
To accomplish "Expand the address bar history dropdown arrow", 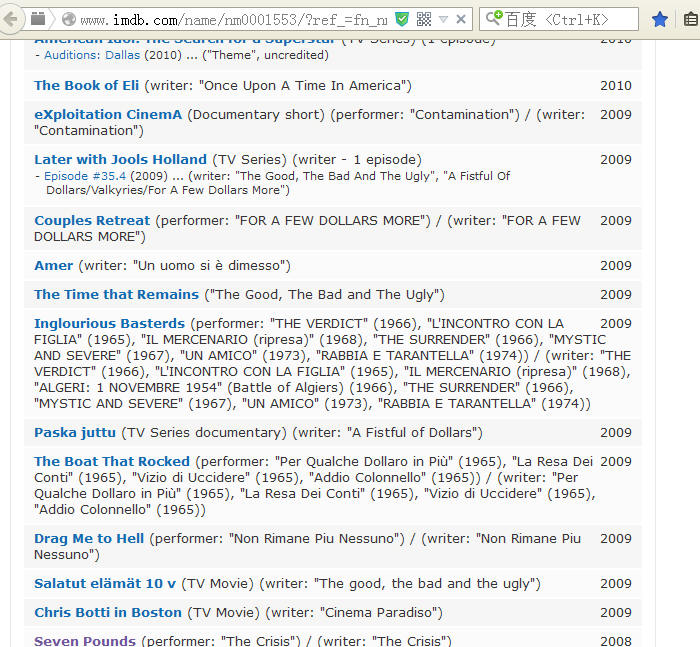I will pyautogui.click(x=443, y=19).
